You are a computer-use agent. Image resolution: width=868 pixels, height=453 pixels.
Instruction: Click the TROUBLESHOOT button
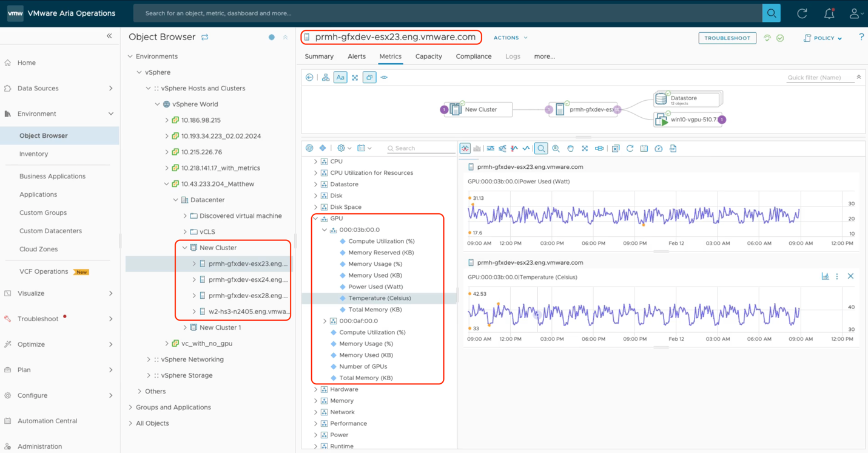(x=727, y=38)
